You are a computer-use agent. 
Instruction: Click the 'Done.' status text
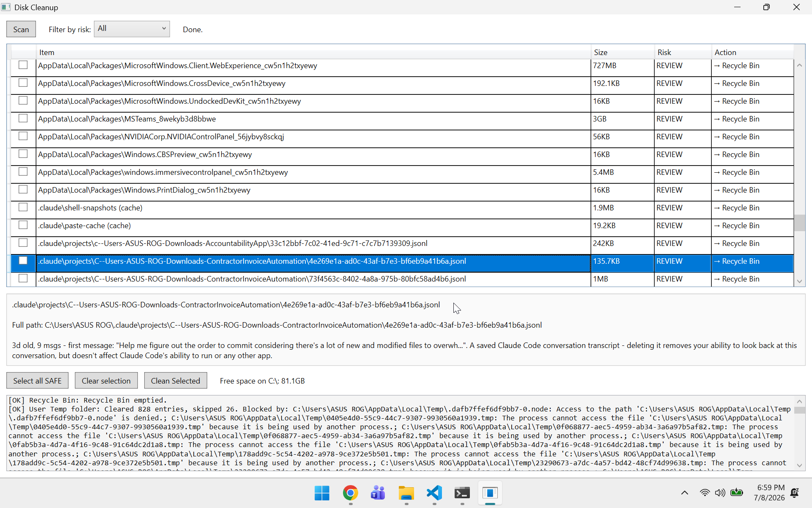point(192,29)
